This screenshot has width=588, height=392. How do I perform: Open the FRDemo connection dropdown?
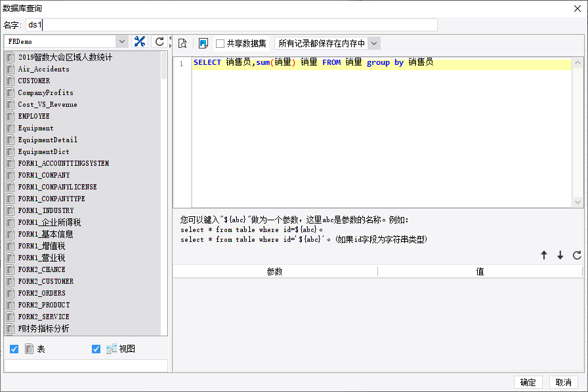click(122, 41)
